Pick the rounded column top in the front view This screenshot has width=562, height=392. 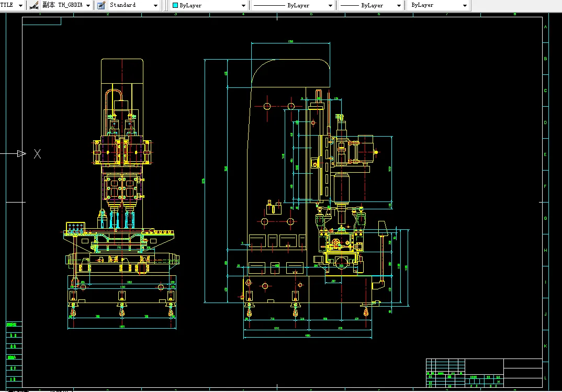point(122,71)
